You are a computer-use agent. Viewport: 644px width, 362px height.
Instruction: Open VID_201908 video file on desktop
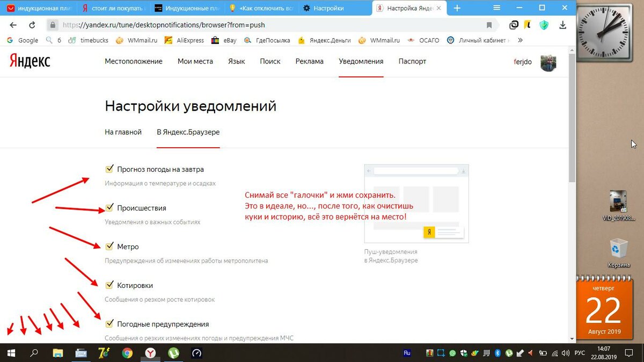619,205
